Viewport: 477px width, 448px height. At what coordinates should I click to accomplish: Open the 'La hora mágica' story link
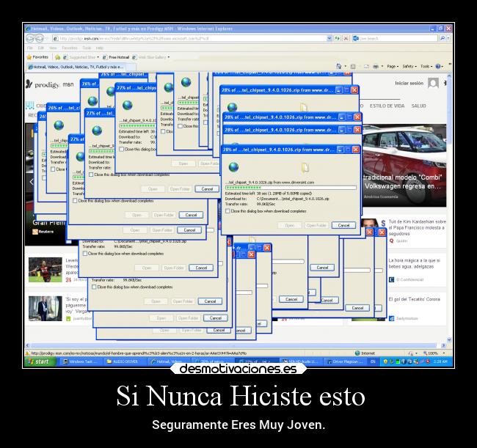414,263
